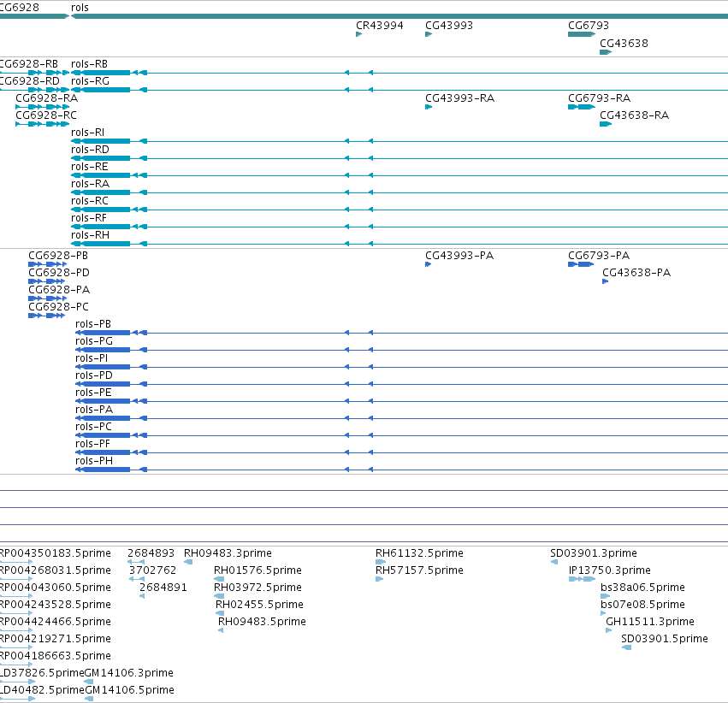Select the rols-RH transcript label
The width and height of the screenshot is (728, 703).
[90, 235]
